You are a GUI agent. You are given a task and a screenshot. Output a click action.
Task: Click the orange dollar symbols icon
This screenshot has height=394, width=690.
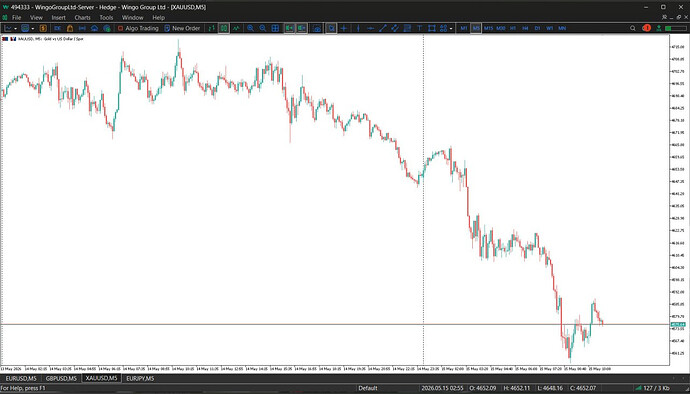[43, 28]
